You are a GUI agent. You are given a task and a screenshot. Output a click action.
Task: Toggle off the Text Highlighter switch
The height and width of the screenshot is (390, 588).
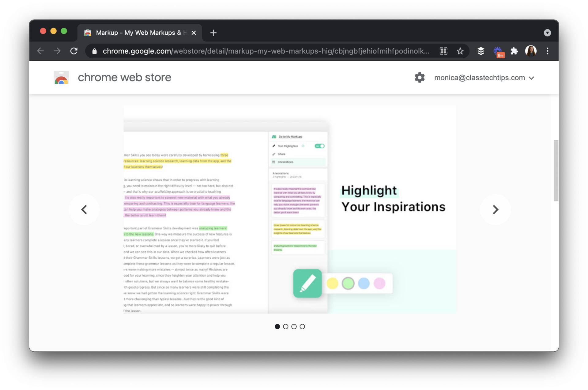[319, 146]
